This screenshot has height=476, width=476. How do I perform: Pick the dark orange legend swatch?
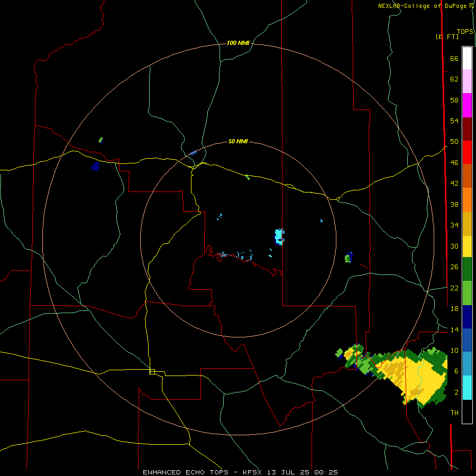click(x=467, y=176)
